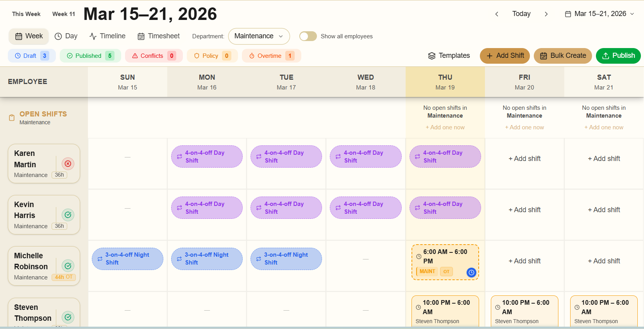
Task: Click the green Publish button
Action: pyautogui.click(x=618, y=56)
